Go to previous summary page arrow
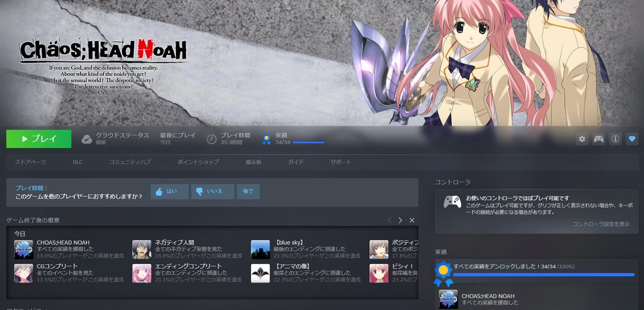The width and height of the screenshot is (644, 310). 390,220
